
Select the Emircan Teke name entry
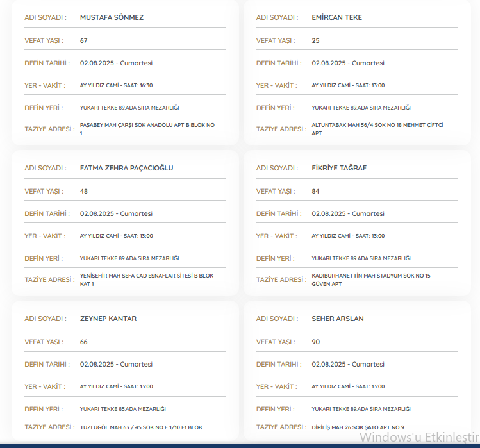tap(336, 17)
